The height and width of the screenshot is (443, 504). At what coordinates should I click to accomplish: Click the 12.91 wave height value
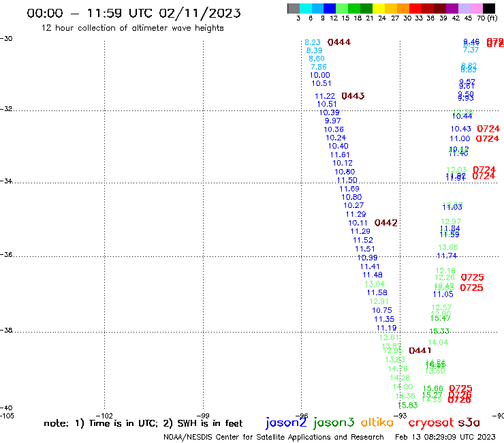pos(379,301)
